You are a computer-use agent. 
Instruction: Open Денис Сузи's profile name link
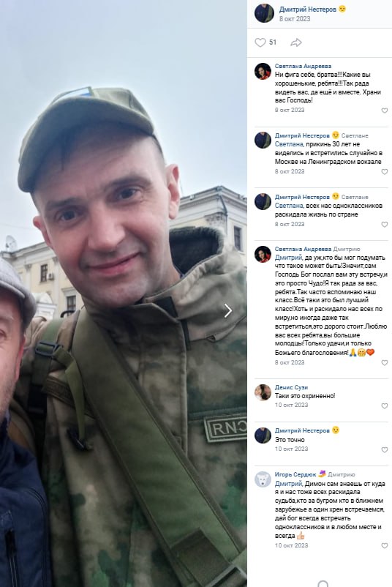click(x=291, y=387)
